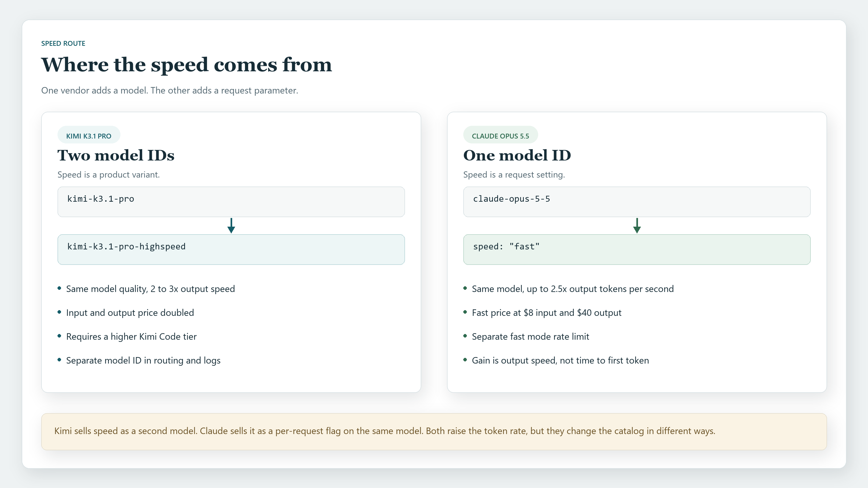Screen dimensions: 868x488
Task: Click 'Speed is a product variant.' text
Action: point(108,175)
